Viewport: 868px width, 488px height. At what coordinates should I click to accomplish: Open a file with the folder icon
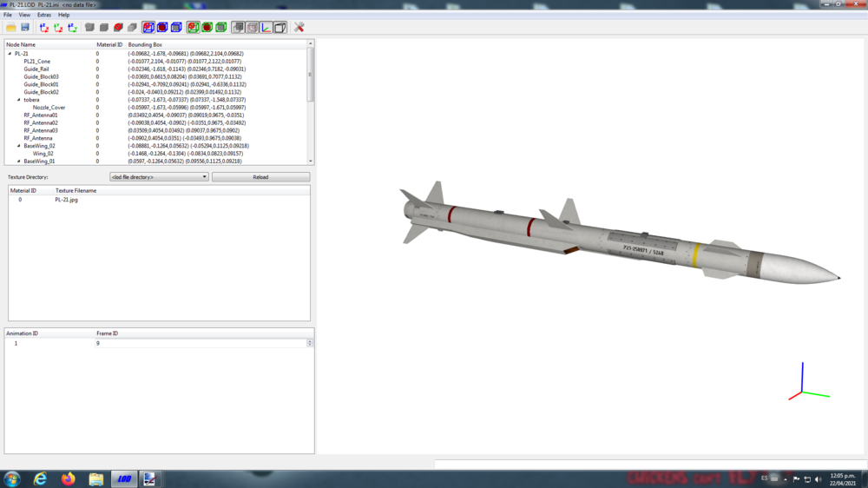coord(11,27)
